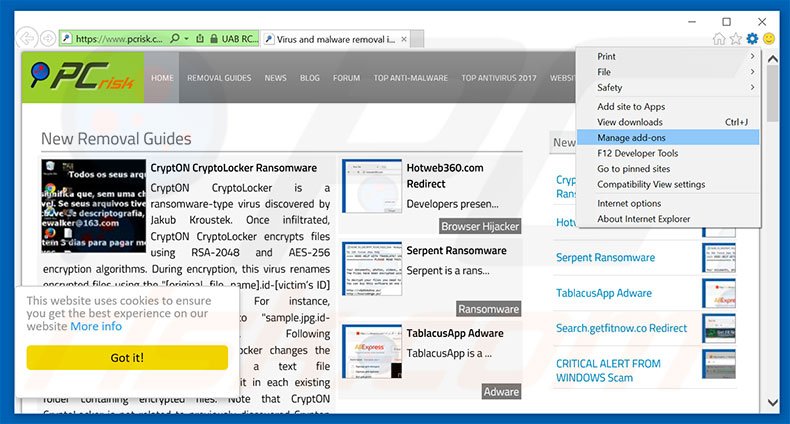Click the Adware category tag

click(501, 392)
